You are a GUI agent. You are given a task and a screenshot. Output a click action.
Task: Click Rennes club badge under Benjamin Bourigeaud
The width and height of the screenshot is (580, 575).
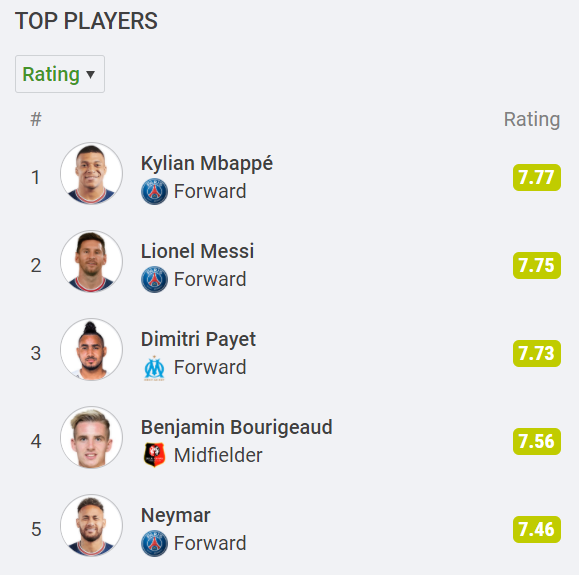click(154, 455)
